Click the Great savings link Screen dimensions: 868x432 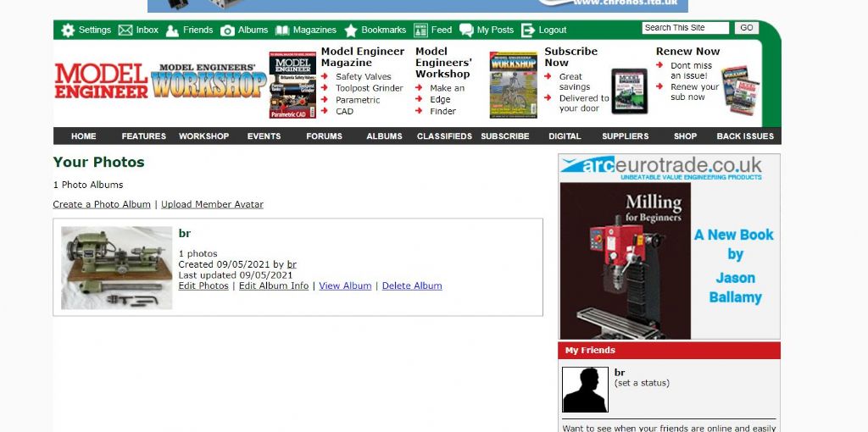tap(575, 82)
